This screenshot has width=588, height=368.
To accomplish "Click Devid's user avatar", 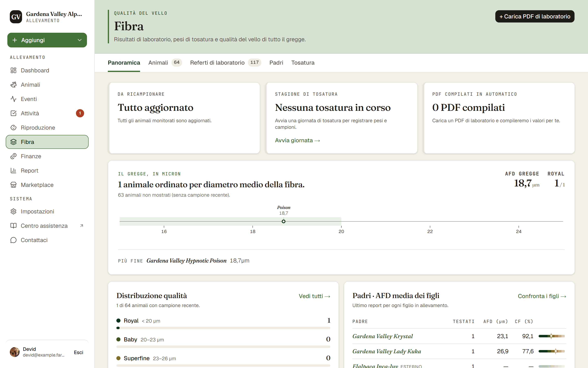I will coord(14,352).
